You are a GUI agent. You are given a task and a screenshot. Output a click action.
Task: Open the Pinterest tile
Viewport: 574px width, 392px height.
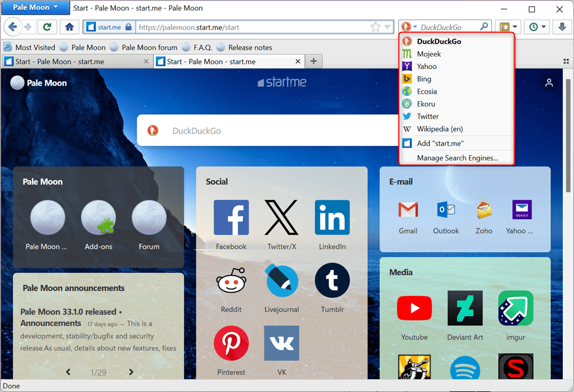click(x=231, y=351)
